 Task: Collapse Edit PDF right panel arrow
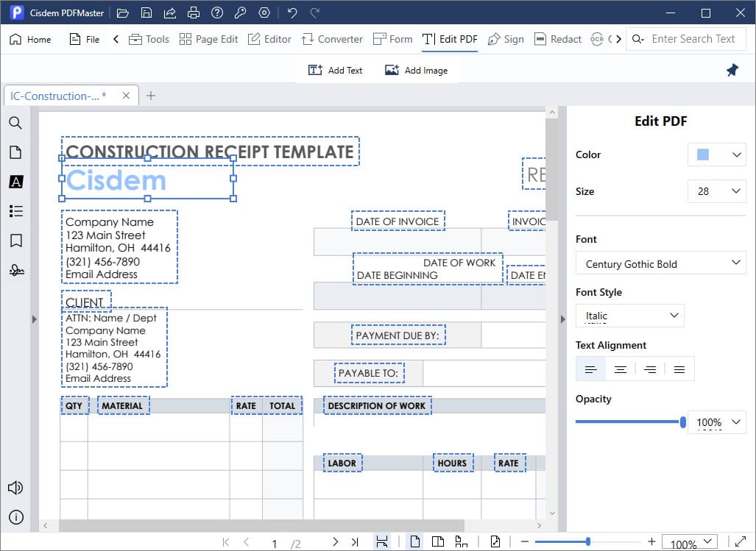(x=562, y=319)
